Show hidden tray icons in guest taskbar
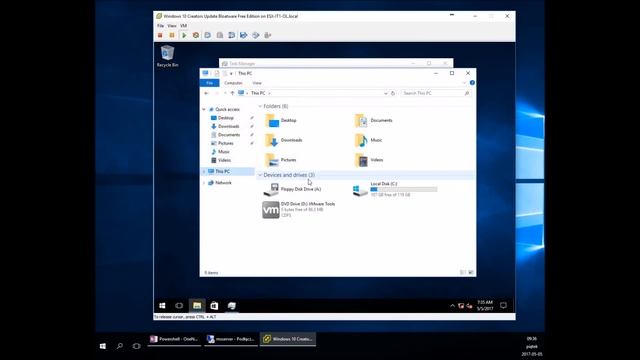 [x=452, y=306]
